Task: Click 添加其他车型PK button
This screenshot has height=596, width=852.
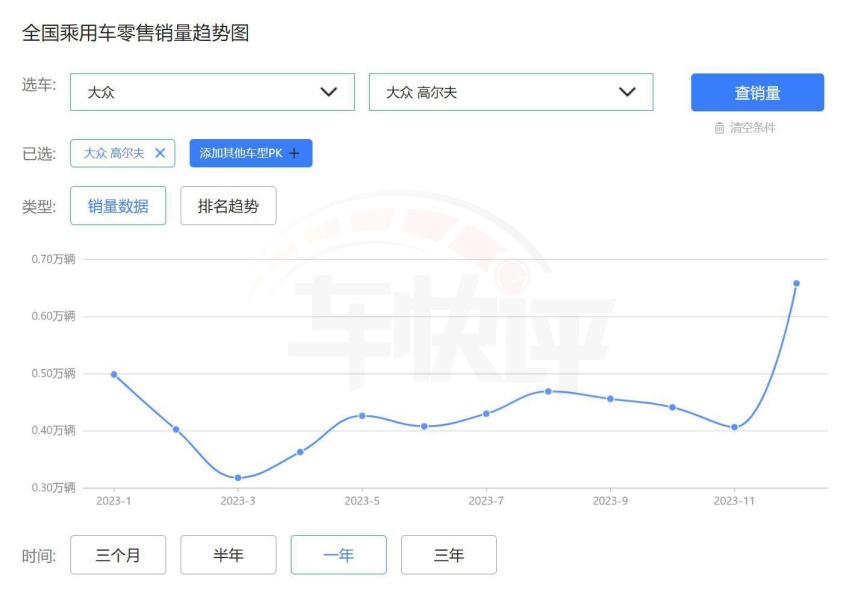Action: pyautogui.click(x=251, y=153)
